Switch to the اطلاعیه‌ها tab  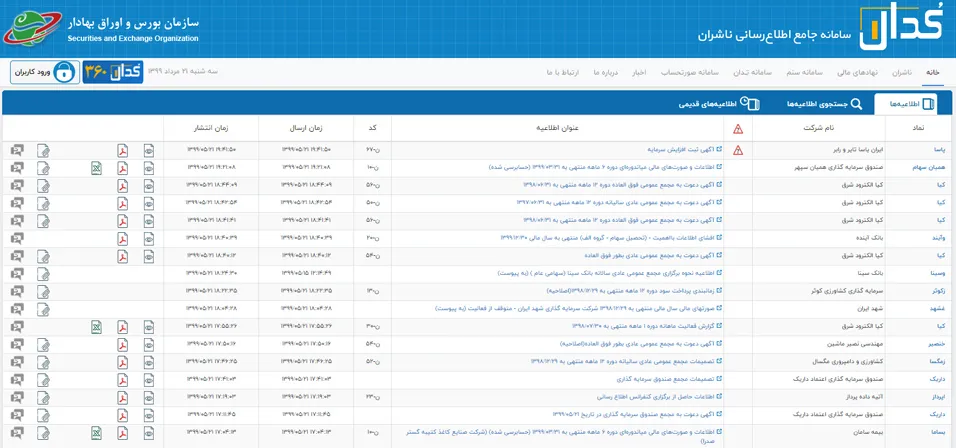tap(905, 104)
